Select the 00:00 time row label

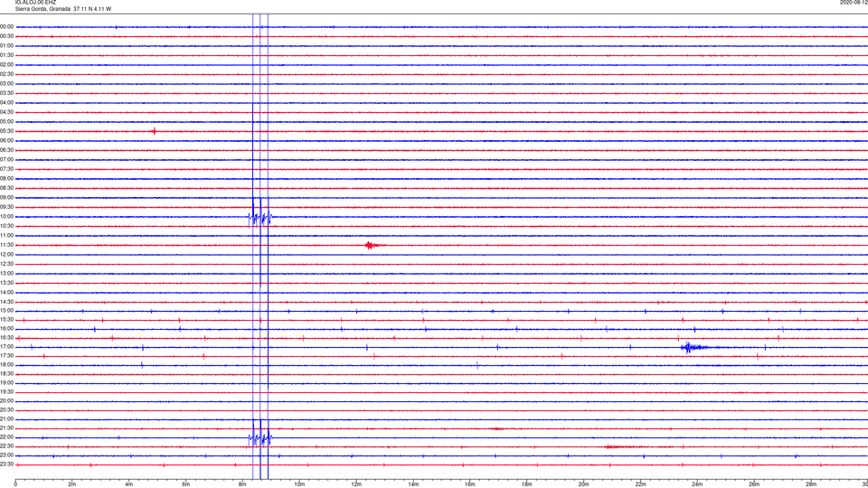6,26
